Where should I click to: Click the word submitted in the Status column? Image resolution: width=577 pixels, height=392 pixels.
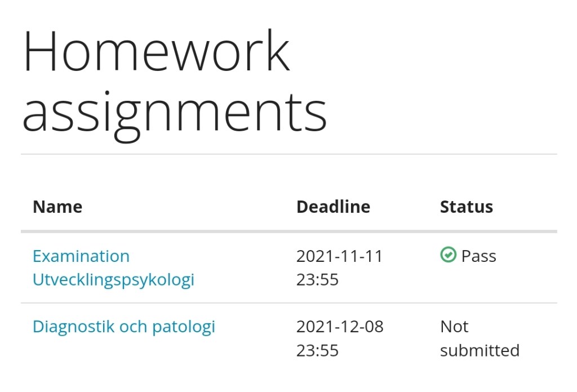480,350
